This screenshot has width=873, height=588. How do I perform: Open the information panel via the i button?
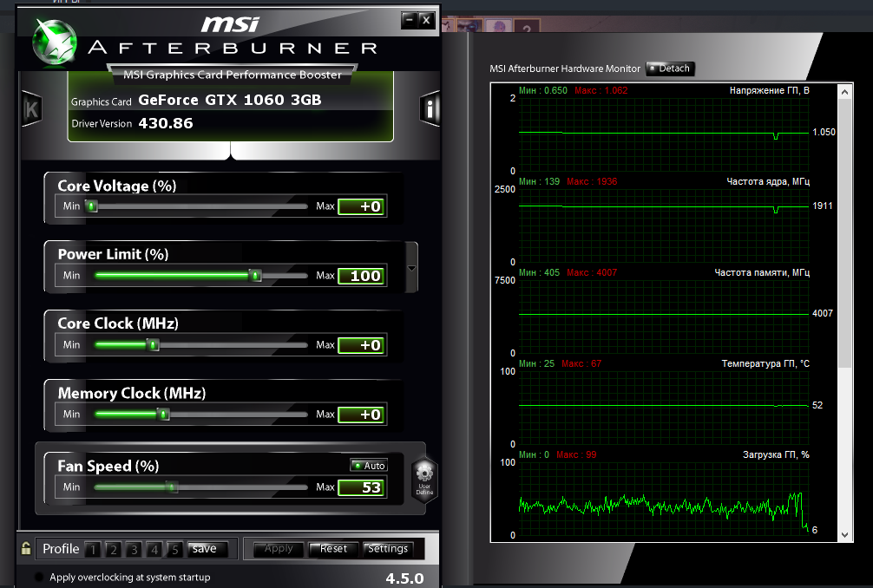click(430, 108)
